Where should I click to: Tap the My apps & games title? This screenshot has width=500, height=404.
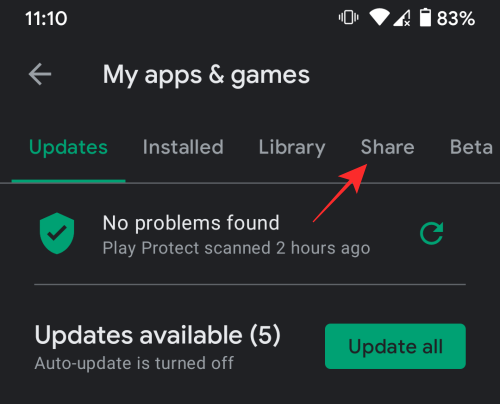(206, 75)
